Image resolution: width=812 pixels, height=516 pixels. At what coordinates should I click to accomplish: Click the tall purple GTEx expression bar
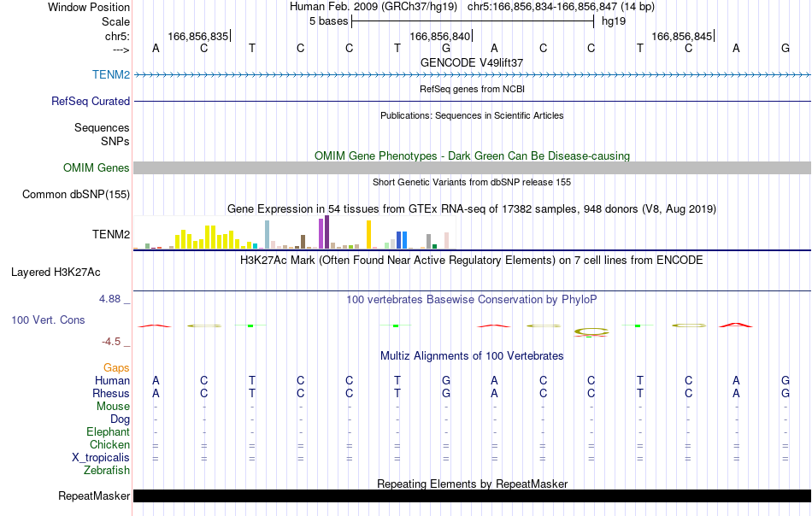[327, 232]
